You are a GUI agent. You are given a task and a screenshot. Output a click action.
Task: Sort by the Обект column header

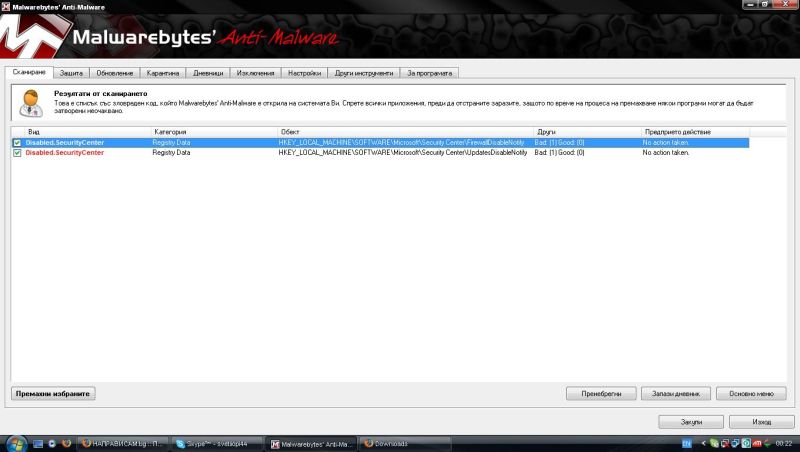[406, 132]
